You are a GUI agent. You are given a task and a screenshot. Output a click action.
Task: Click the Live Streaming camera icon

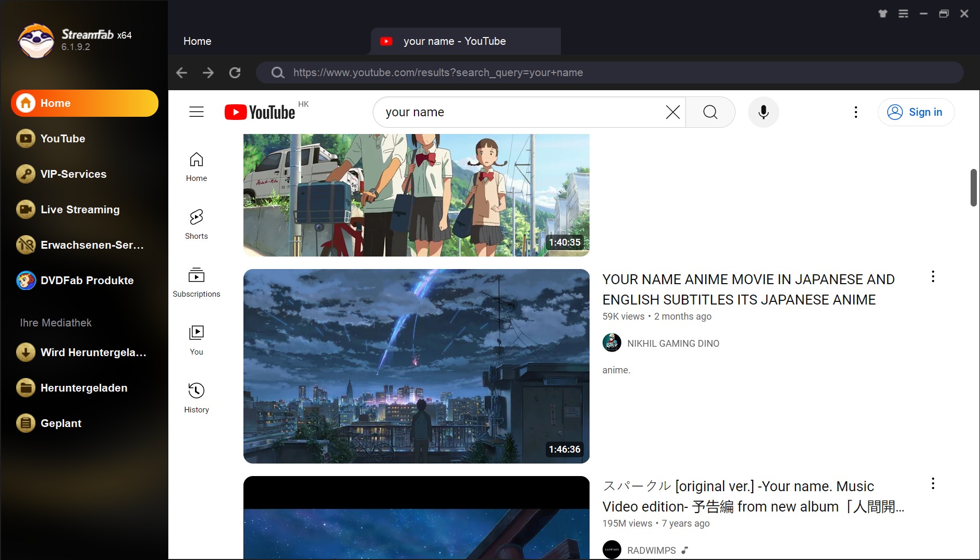click(26, 210)
